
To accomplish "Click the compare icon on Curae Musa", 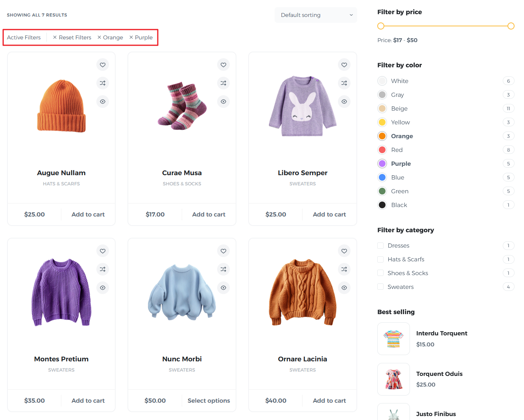I will click(x=223, y=83).
